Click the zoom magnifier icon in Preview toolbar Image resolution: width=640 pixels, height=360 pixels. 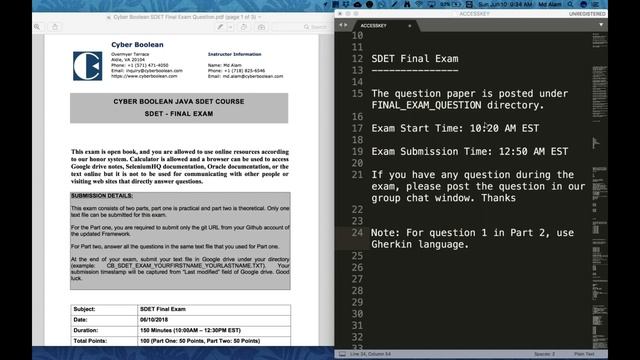coord(37,27)
